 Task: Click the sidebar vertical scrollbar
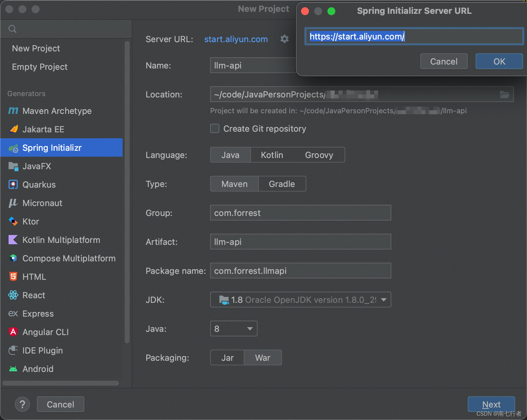pyautogui.click(x=127, y=192)
